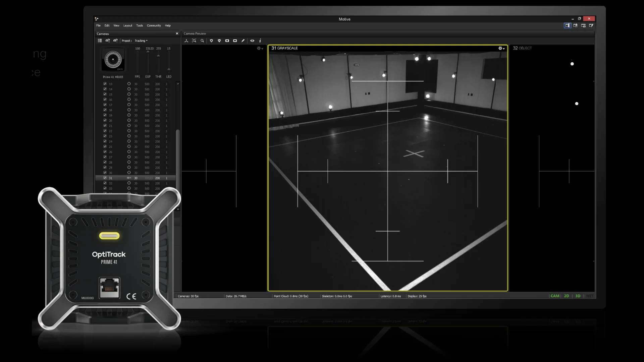Open gear dropdown of camera 31 pane

tap(501, 48)
